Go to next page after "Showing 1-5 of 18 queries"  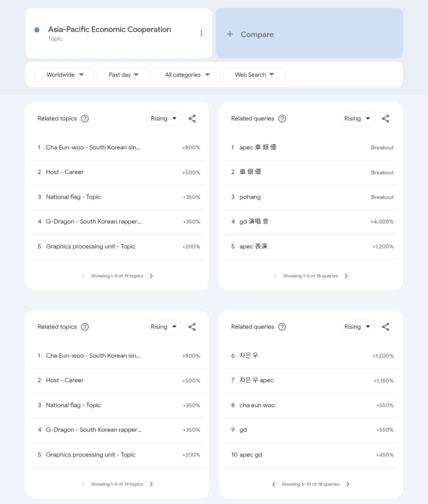[x=346, y=276]
